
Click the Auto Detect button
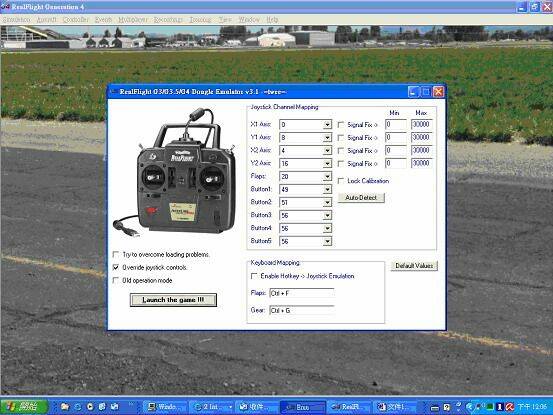point(361,197)
